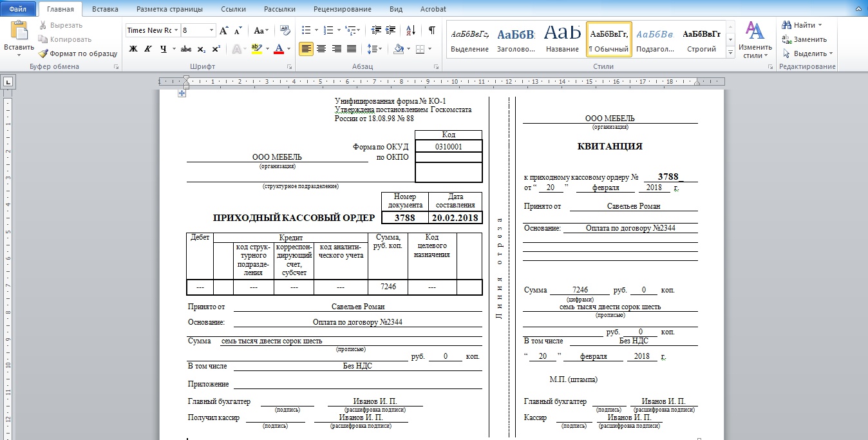Viewport: 868px width, 440px height.
Task: Switch to the Вставка (Insert) tab
Action: click(105, 9)
